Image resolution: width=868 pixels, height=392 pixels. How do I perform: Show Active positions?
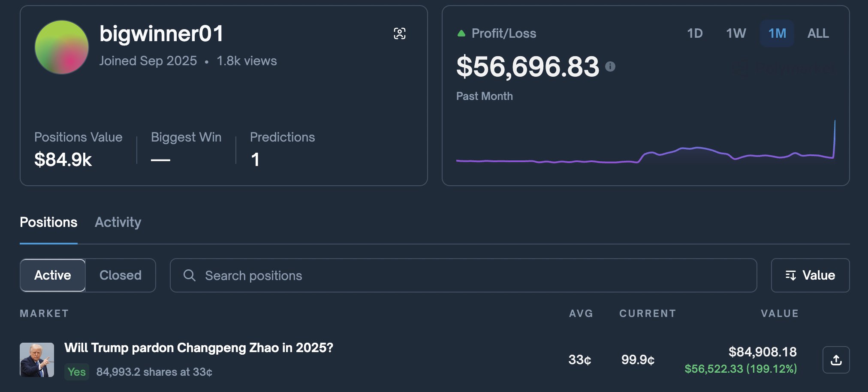[53, 275]
